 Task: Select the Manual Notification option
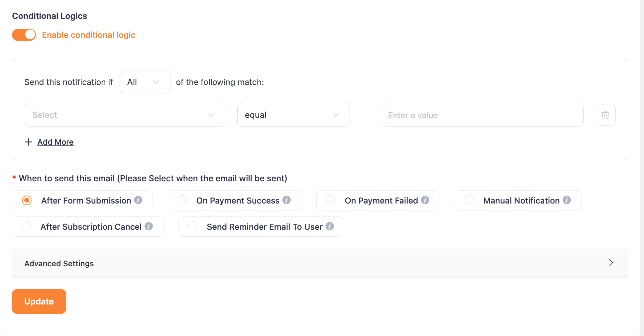tap(469, 200)
